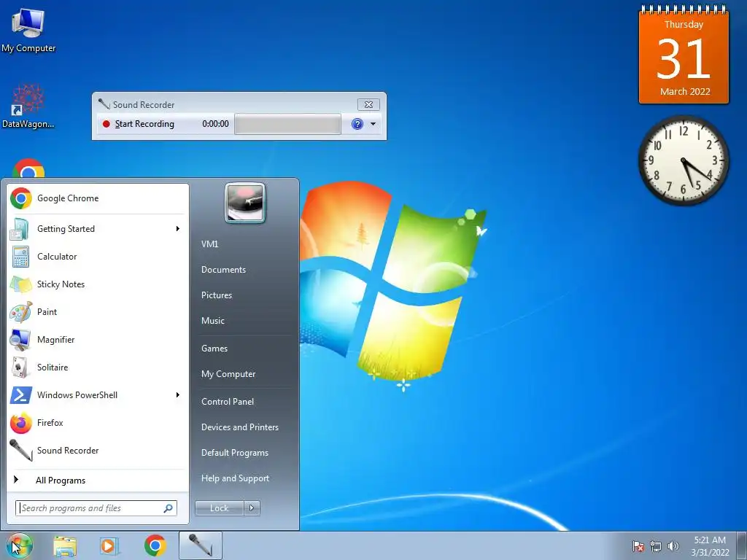The image size is (747, 560).
Task: Open Sound Recorder help question mark icon
Action: 357,124
